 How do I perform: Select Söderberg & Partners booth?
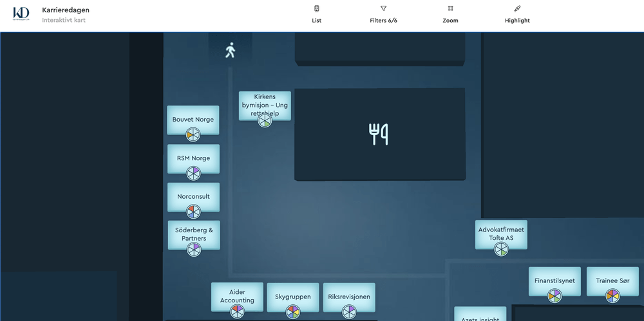(194, 234)
